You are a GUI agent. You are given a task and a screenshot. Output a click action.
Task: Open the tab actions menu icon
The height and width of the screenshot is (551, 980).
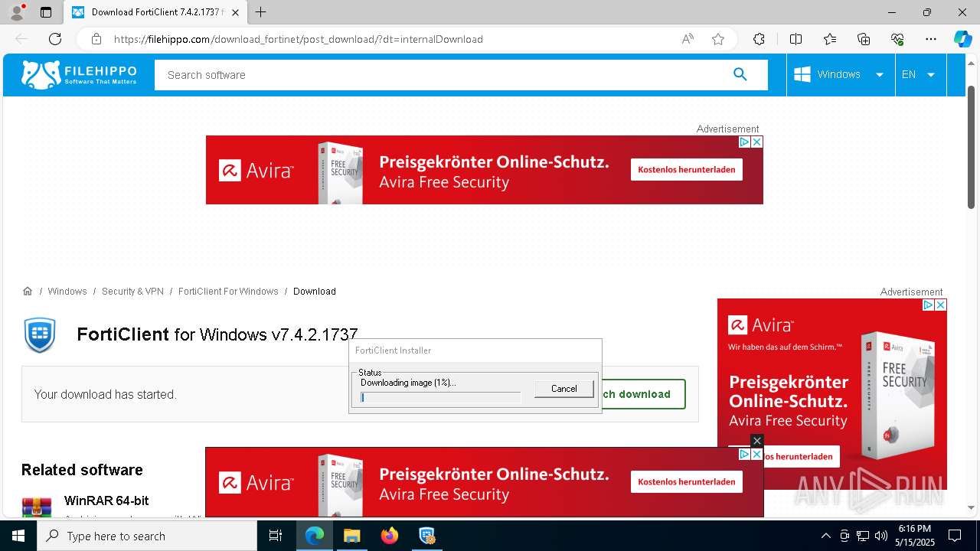point(46,12)
